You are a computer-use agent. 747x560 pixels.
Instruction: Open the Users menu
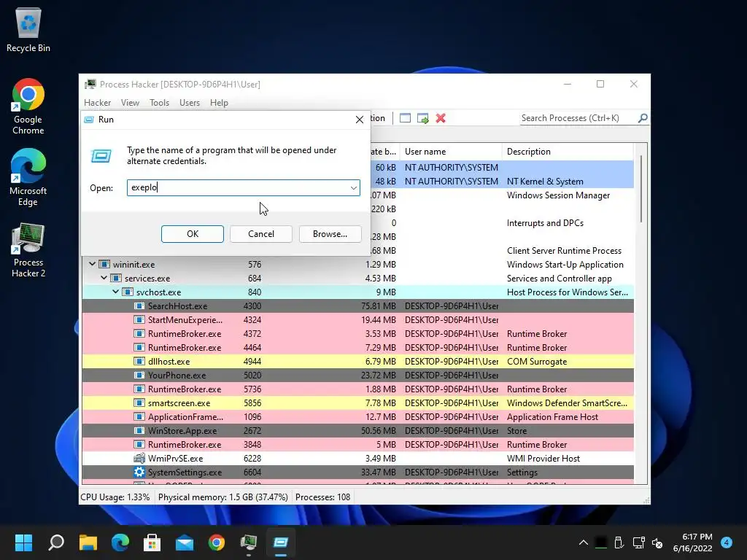[190, 103]
